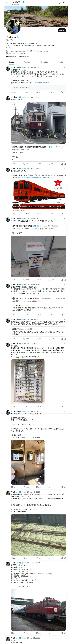The width and height of the screenshot is (72, 644).
Task: Switch to the Media tab
Action: click(60, 62)
